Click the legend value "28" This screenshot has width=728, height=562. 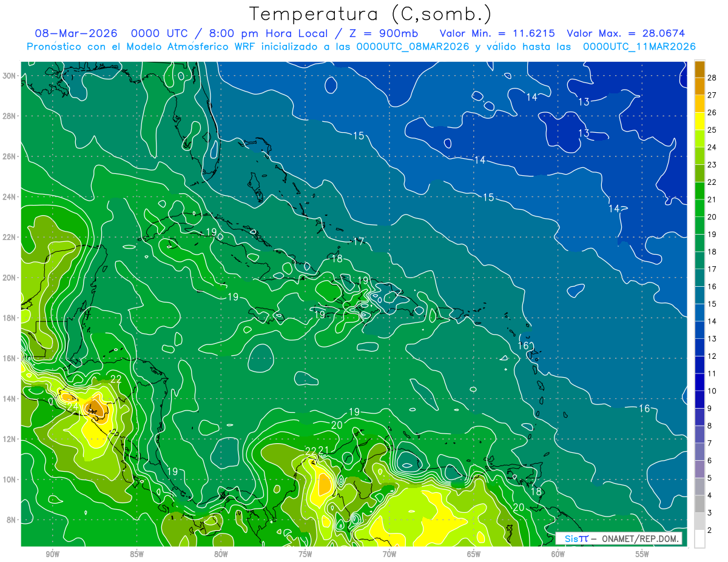(x=712, y=78)
